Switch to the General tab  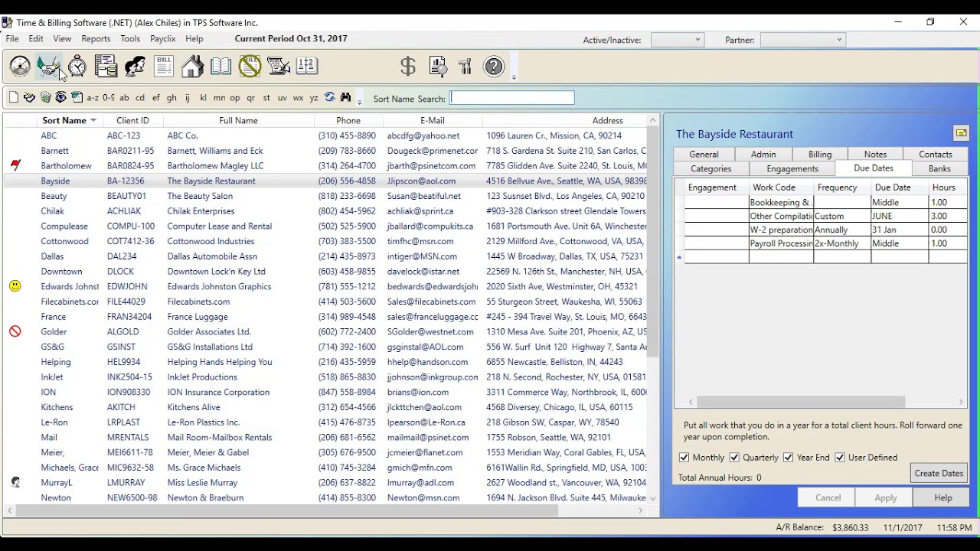[x=704, y=155]
